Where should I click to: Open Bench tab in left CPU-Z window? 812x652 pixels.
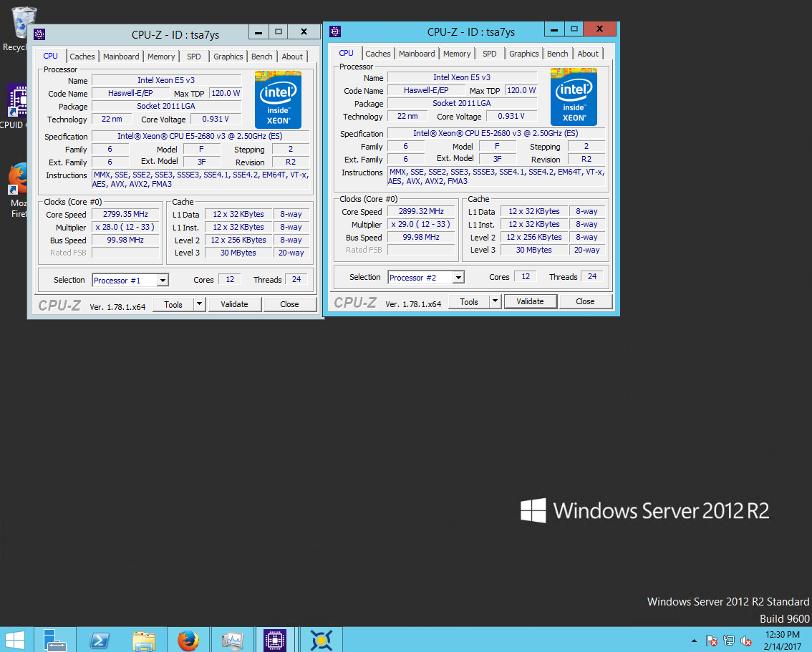(x=261, y=57)
